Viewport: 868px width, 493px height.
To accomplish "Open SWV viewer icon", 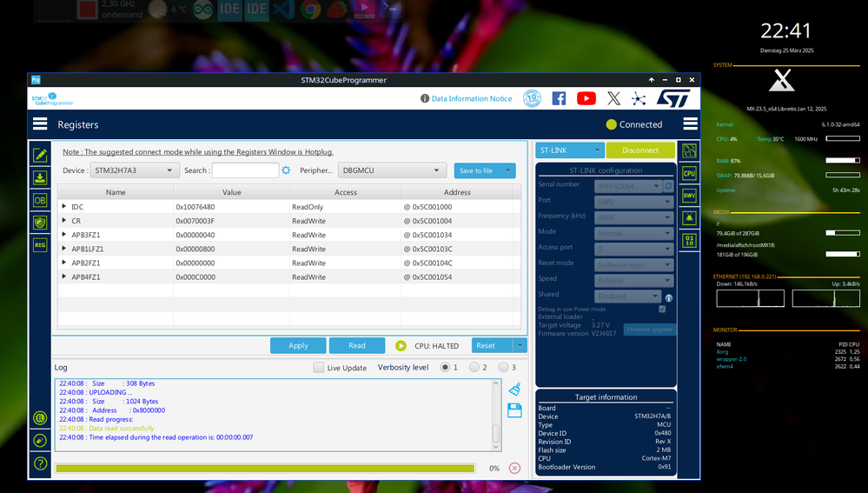I will pyautogui.click(x=689, y=196).
